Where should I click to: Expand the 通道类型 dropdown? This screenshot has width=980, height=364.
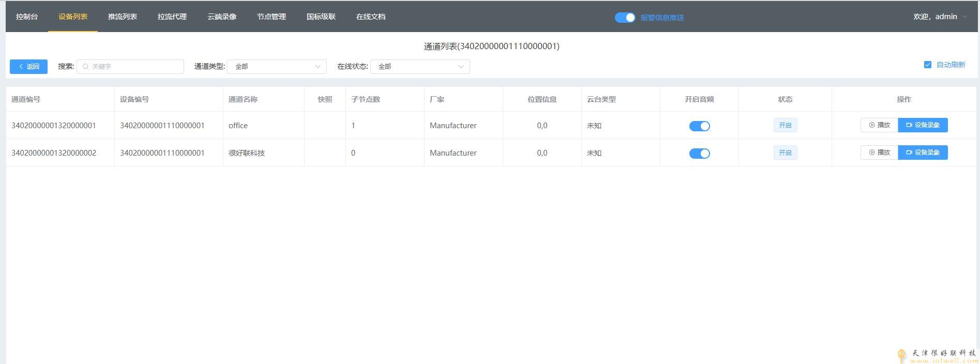point(277,66)
